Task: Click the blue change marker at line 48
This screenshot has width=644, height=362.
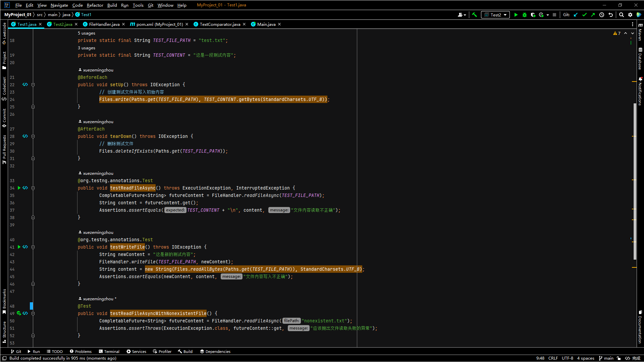Action: [31, 306]
